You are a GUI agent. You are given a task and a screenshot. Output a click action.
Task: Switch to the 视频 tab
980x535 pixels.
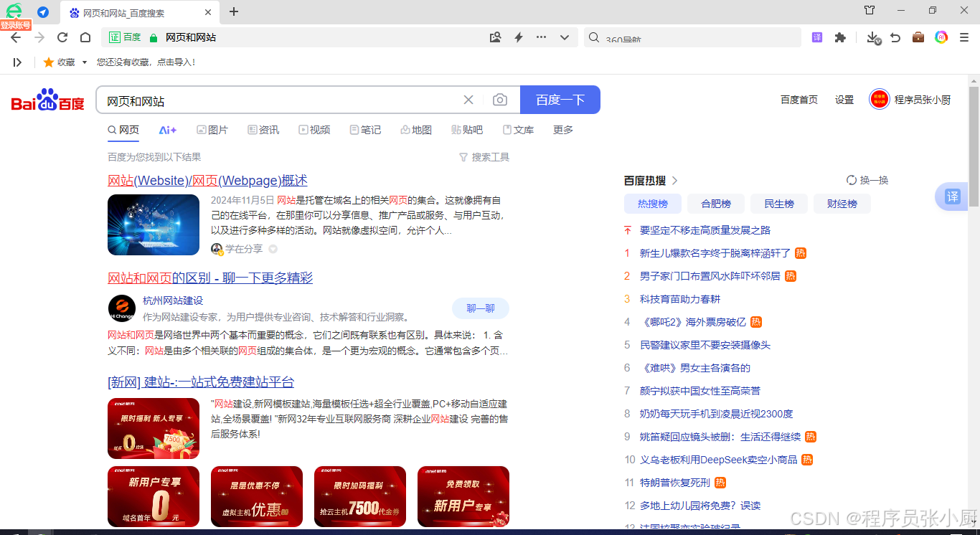tap(314, 130)
